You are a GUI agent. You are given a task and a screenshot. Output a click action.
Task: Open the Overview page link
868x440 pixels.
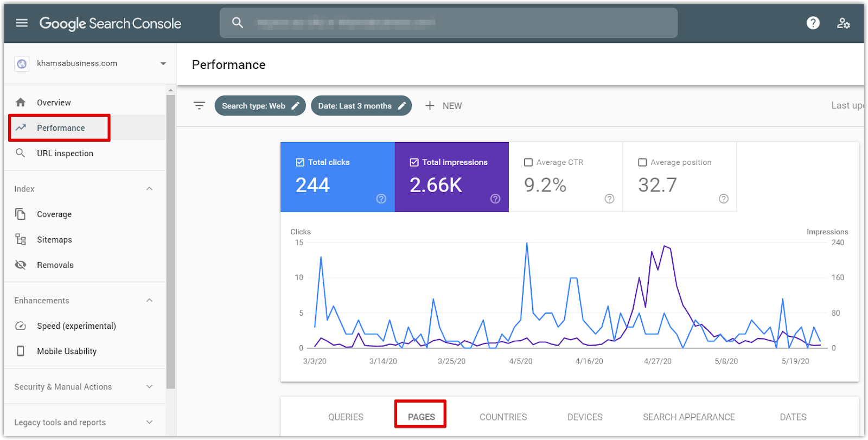click(54, 103)
